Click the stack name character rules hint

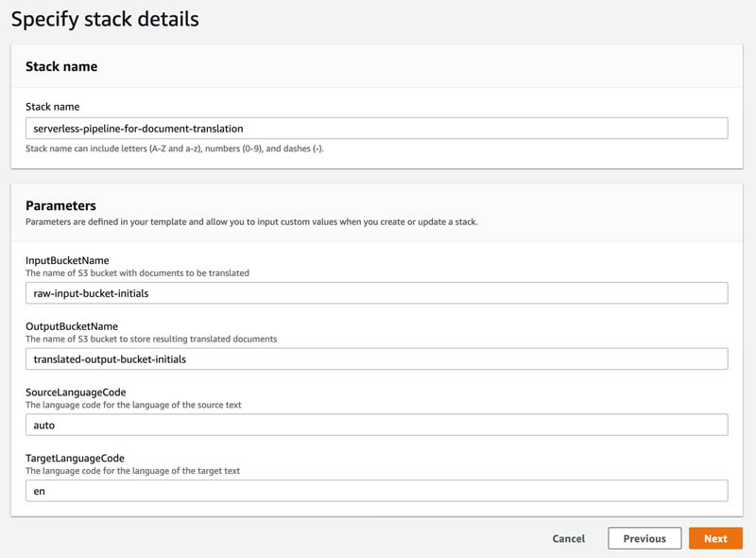pyautogui.click(x=175, y=148)
